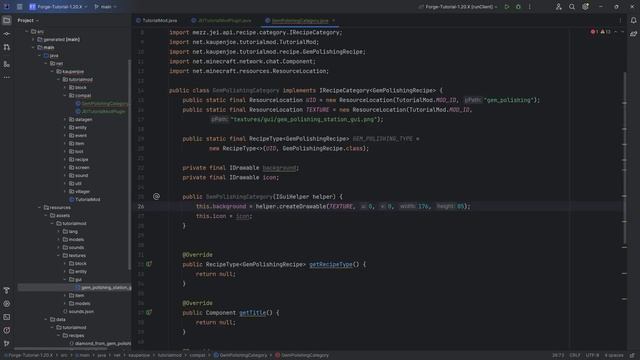Select TutorialMod class in project tree

[x=84, y=200]
